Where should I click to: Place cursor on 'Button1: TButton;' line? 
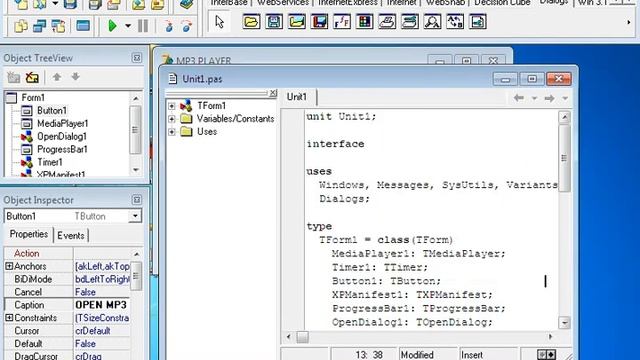point(386,281)
